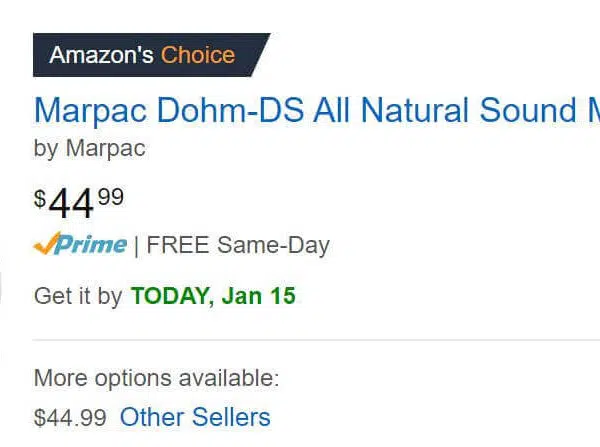Click the word Sound in the title

coord(528,110)
